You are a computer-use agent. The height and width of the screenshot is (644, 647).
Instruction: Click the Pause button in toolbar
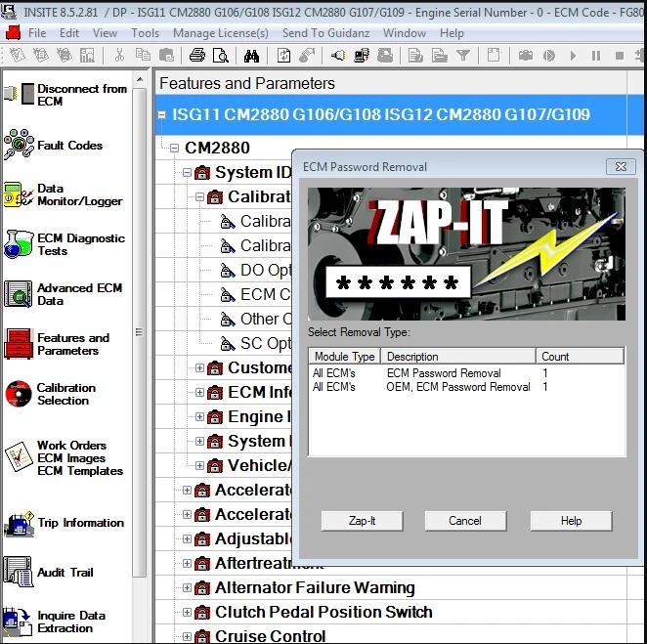point(596,56)
